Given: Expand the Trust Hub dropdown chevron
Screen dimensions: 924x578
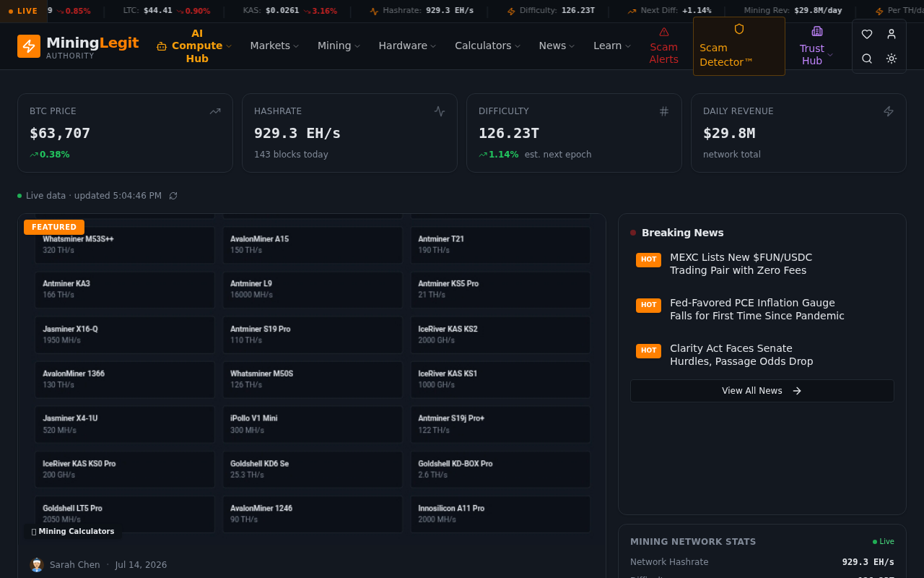Looking at the screenshot, I should point(830,55).
